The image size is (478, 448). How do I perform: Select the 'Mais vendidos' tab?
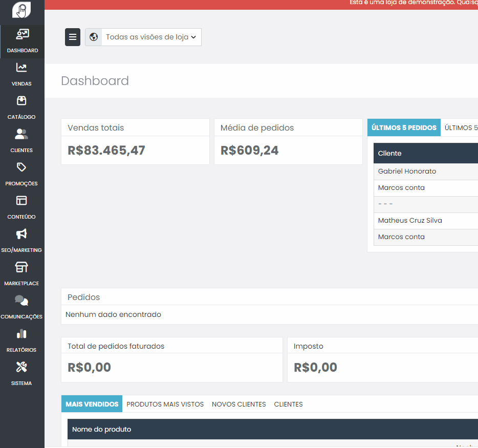click(92, 404)
